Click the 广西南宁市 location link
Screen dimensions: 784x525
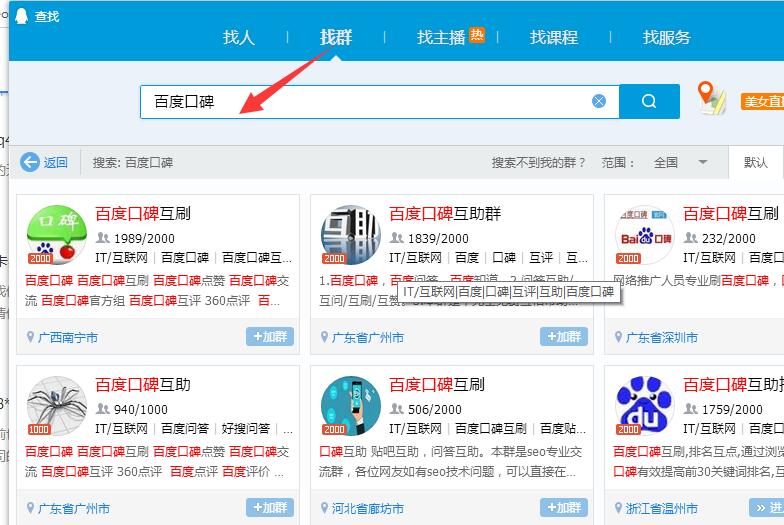pos(68,338)
